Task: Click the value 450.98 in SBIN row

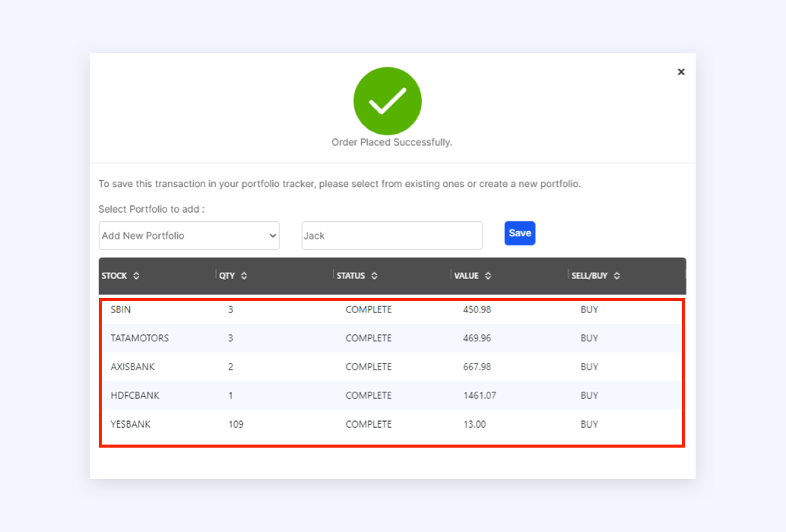Action: point(477,309)
